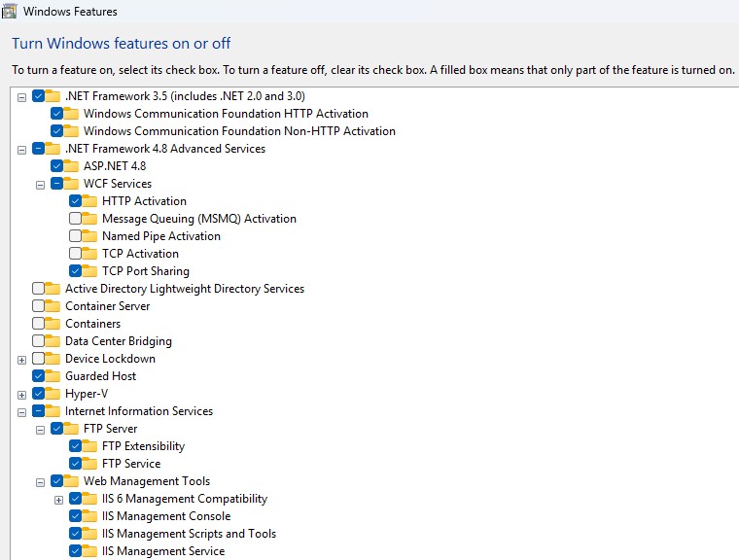
Task: Collapse the WCF Services subtree
Action: click(x=40, y=185)
